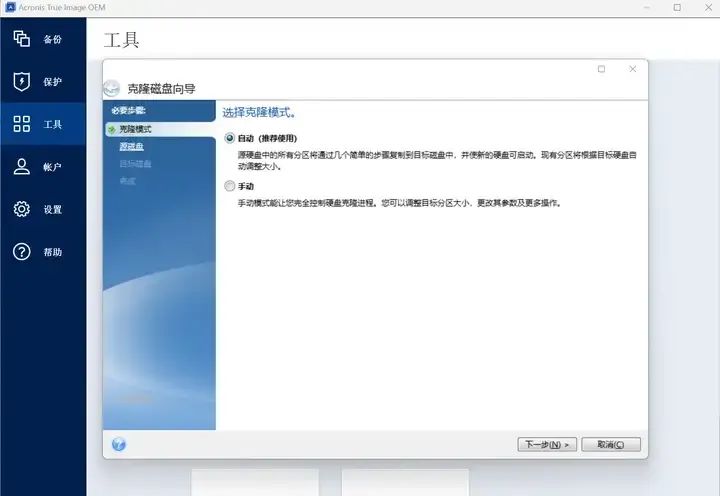This screenshot has width=720, height=496.
Task: Click the manual mode description text
Action: coord(399,203)
